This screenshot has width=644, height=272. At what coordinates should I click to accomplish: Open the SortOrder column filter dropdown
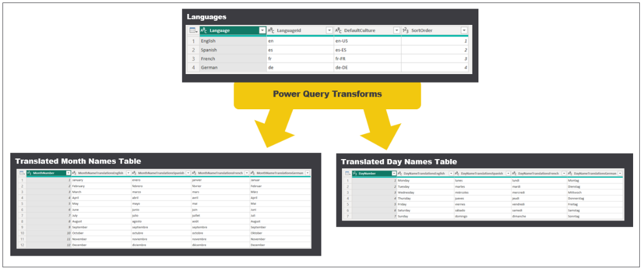(464, 30)
